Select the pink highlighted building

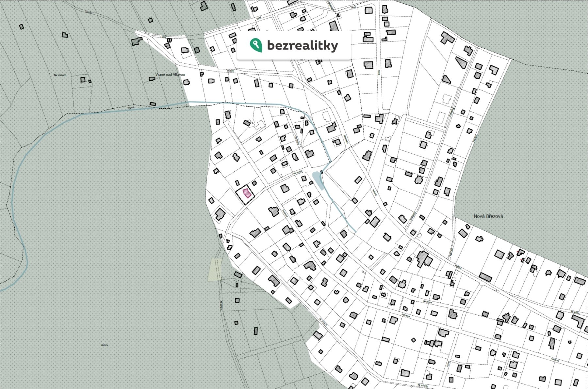(248, 194)
